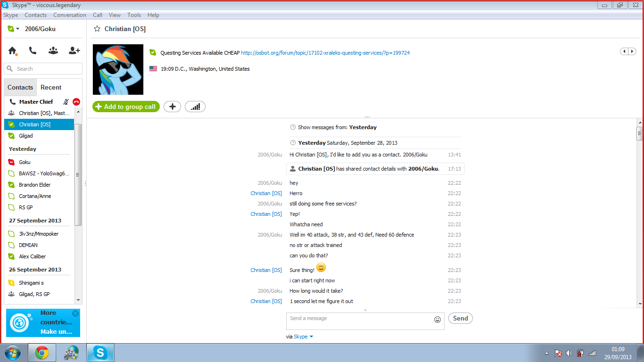The image size is (644, 362).
Task: Click the network signal tray icon
Action: click(x=592, y=353)
